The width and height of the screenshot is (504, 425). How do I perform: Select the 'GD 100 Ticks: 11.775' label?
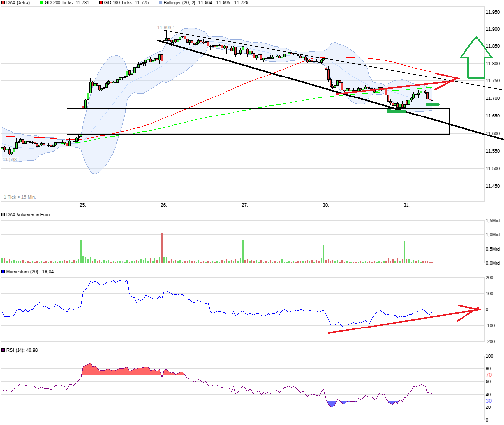click(x=126, y=3)
